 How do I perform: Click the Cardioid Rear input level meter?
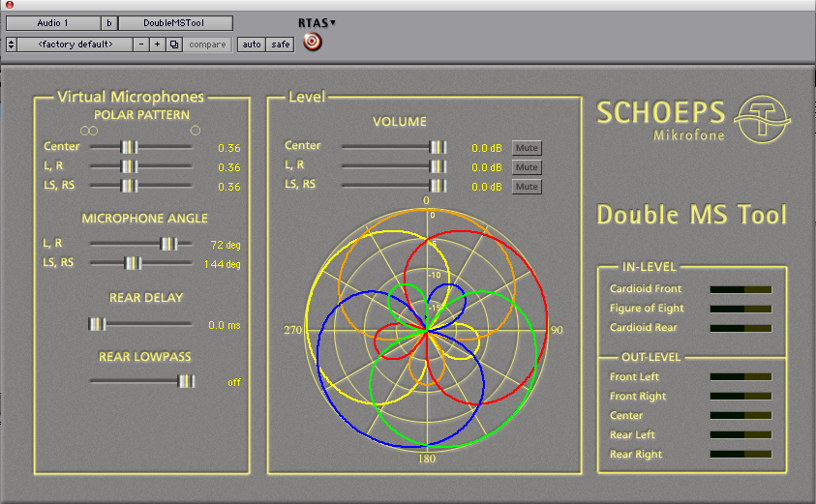740,328
